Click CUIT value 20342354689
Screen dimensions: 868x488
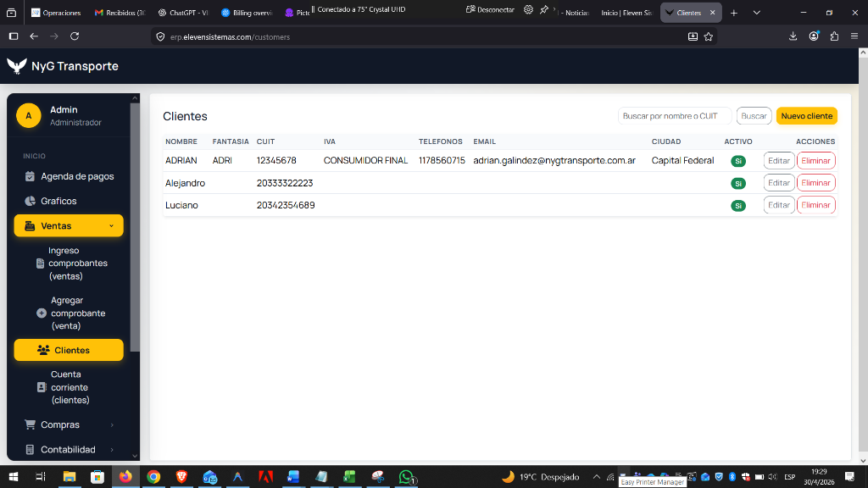tap(286, 205)
